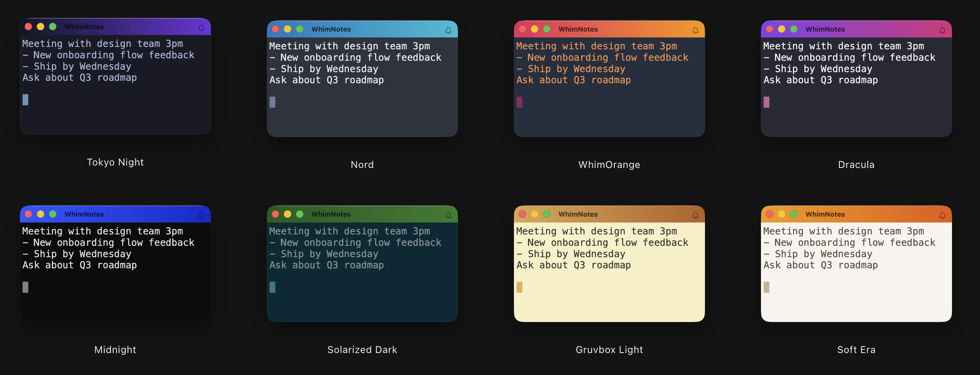Close the Dracula window with the red button
980x375 pixels.
point(770,29)
